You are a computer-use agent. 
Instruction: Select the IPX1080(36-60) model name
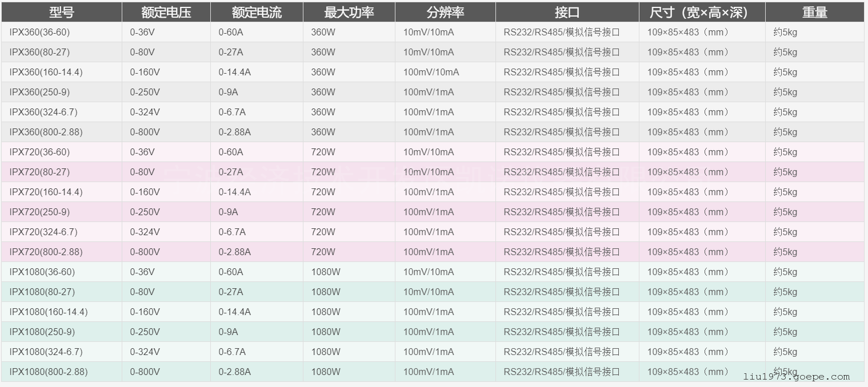[42, 272]
